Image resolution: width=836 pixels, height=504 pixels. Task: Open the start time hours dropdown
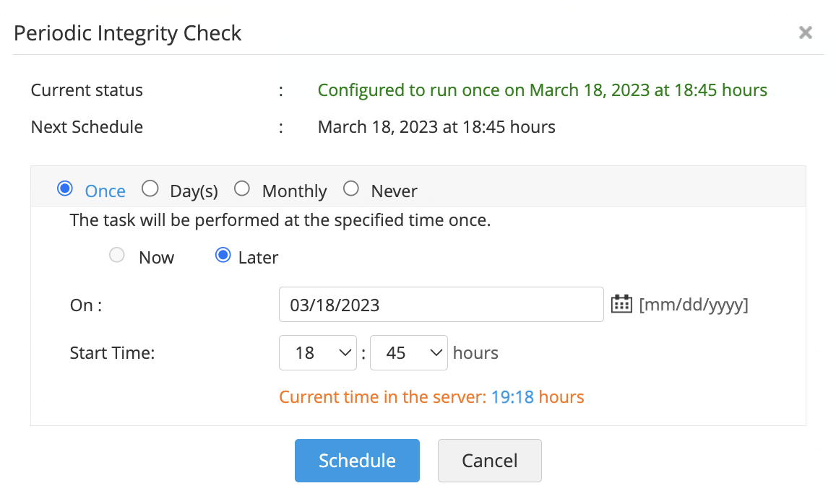click(318, 353)
